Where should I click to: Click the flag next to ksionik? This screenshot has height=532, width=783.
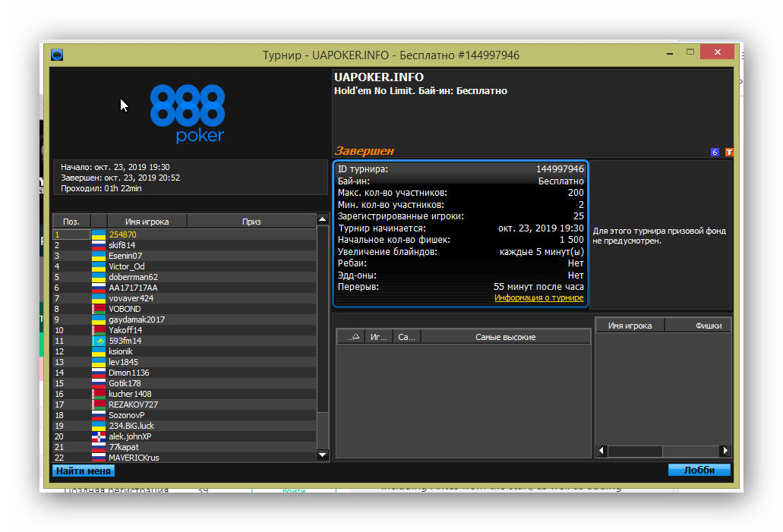click(x=99, y=352)
